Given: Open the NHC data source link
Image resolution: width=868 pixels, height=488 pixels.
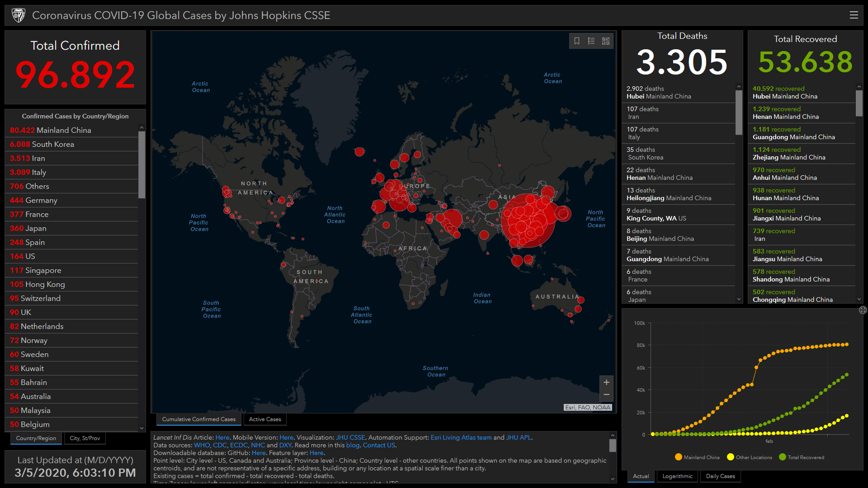Looking at the screenshot, I should pos(258,445).
